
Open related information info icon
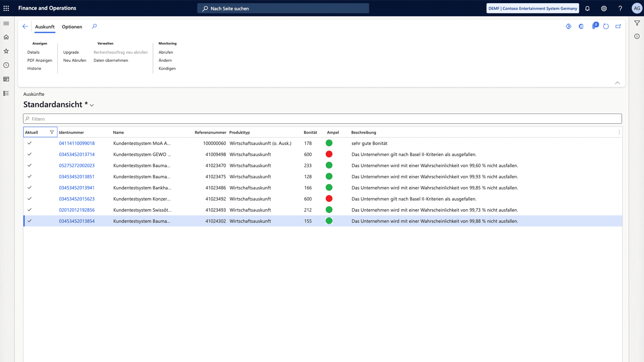(637, 36)
